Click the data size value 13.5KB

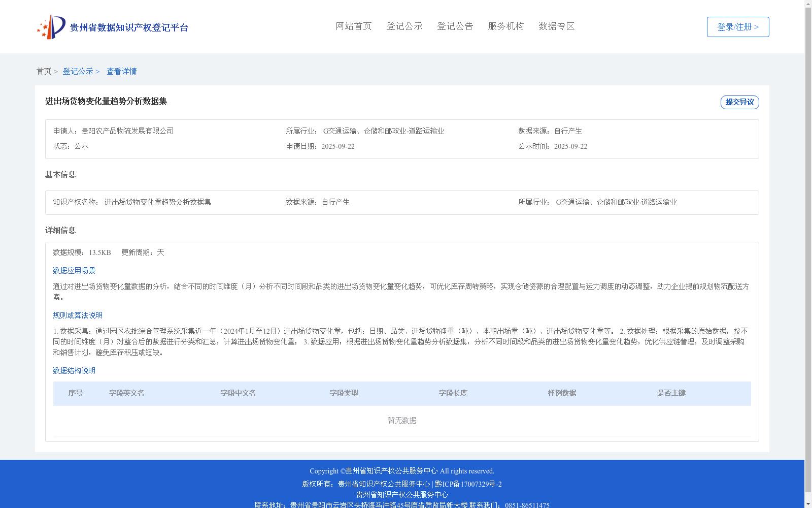click(100, 252)
